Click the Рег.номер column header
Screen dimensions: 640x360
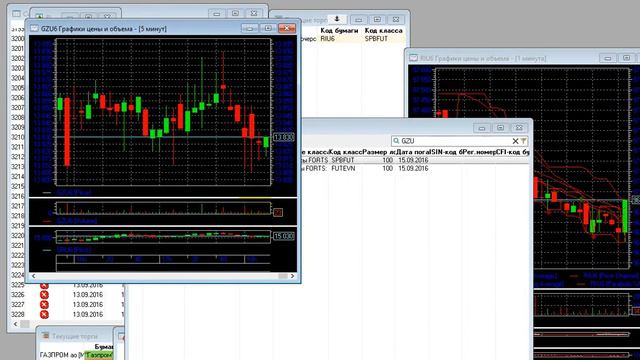(480, 152)
